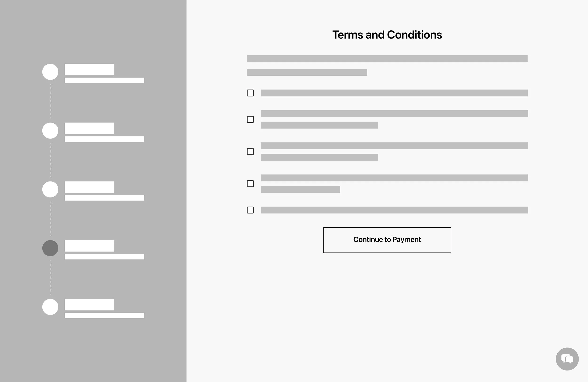The height and width of the screenshot is (382, 588).
Task: Enable the third terms checkbox
Action: click(250, 151)
